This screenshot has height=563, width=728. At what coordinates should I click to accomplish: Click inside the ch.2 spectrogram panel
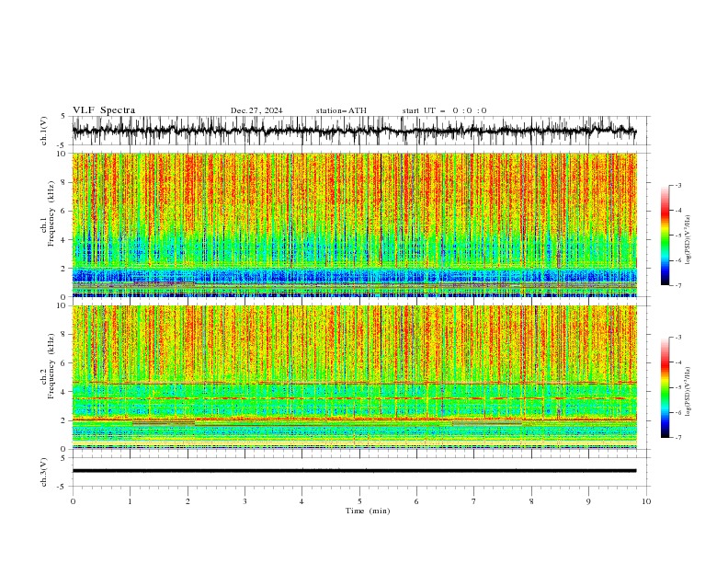(354, 377)
